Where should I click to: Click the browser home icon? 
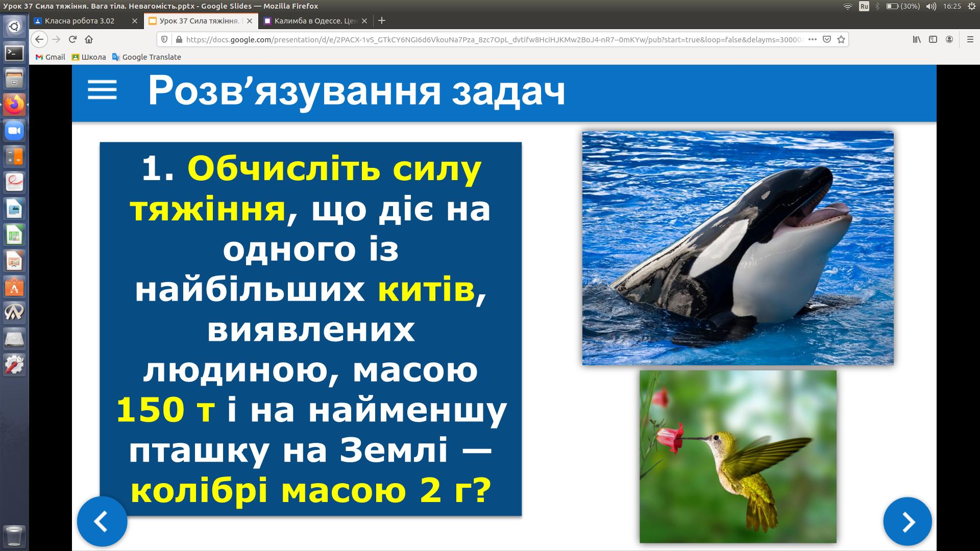point(89,39)
